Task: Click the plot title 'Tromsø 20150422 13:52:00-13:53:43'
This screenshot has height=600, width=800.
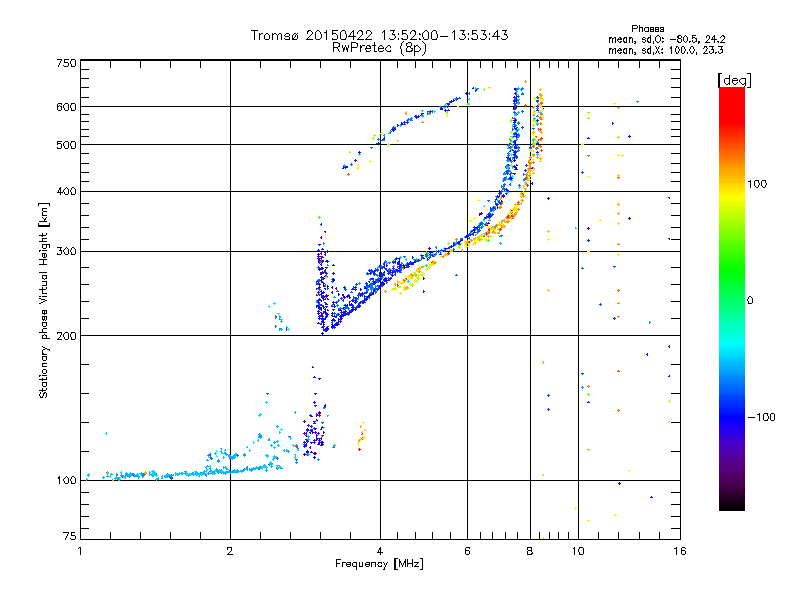Action: [x=379, y=35]
